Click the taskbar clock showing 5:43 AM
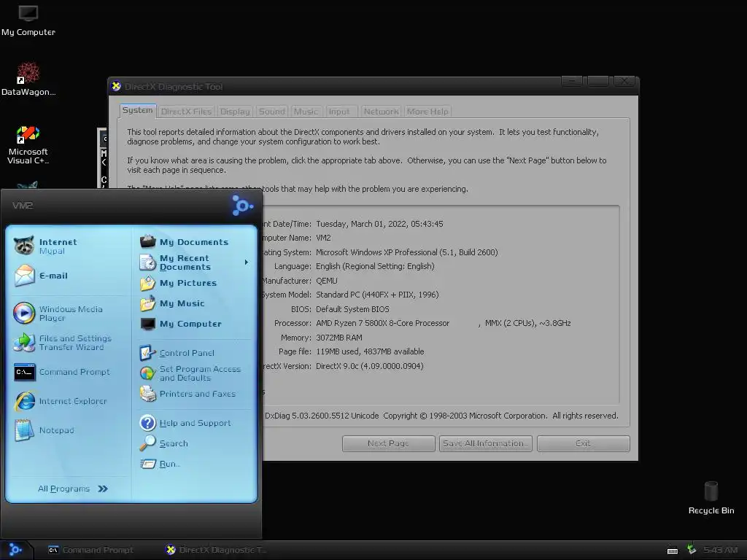Image resolution: width=747 pixels, height=560 pixels. 721,550
